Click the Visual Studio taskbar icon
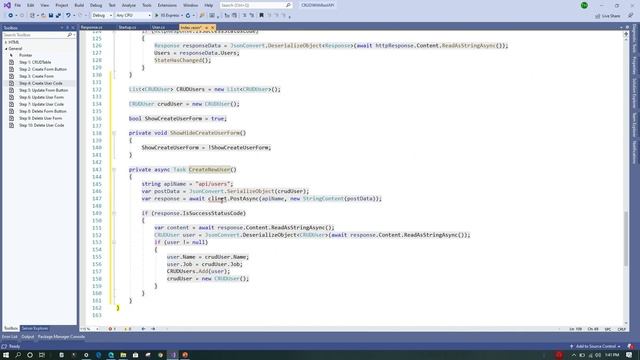 (x=173, y=355)
